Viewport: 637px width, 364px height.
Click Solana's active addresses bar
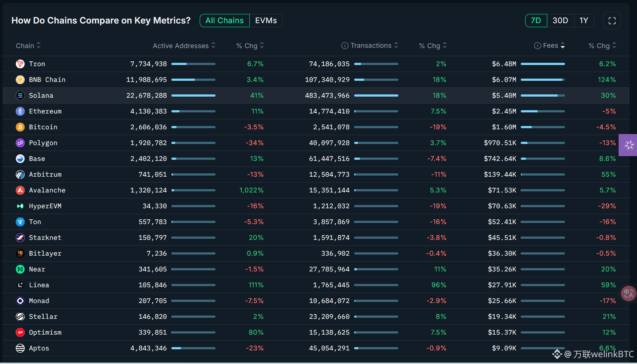tap(193, 95)
